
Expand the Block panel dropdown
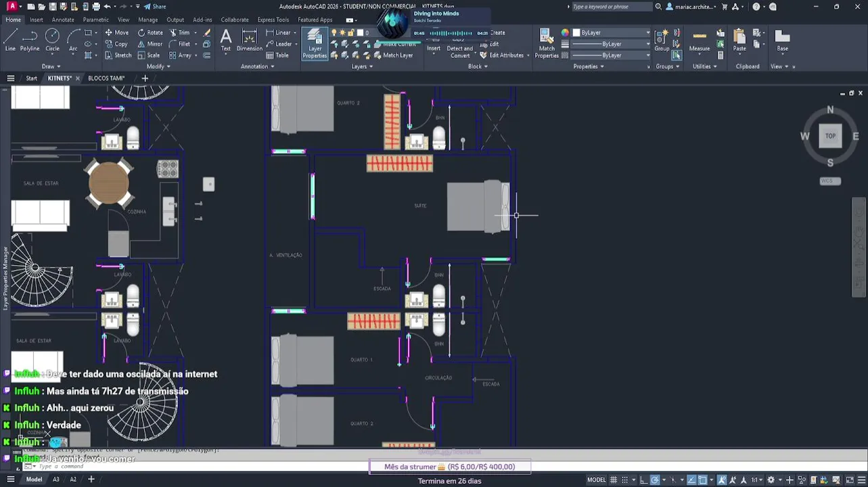(x=477, y=66)
